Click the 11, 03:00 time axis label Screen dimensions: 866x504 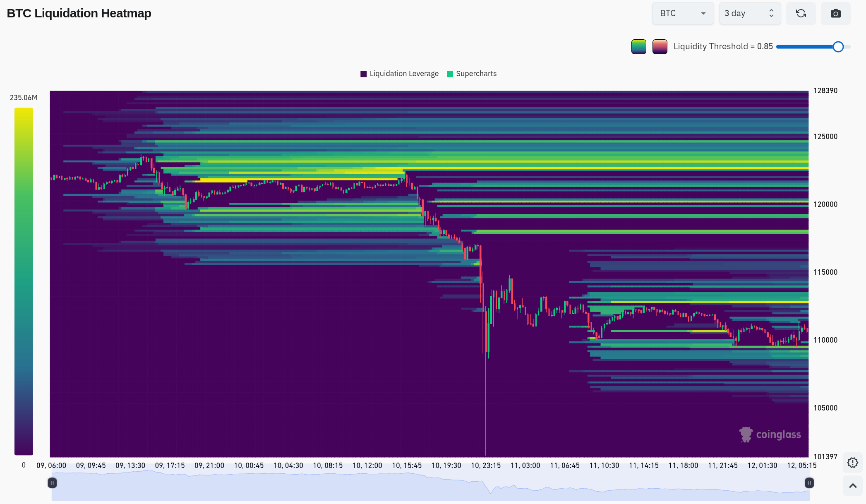525,466
